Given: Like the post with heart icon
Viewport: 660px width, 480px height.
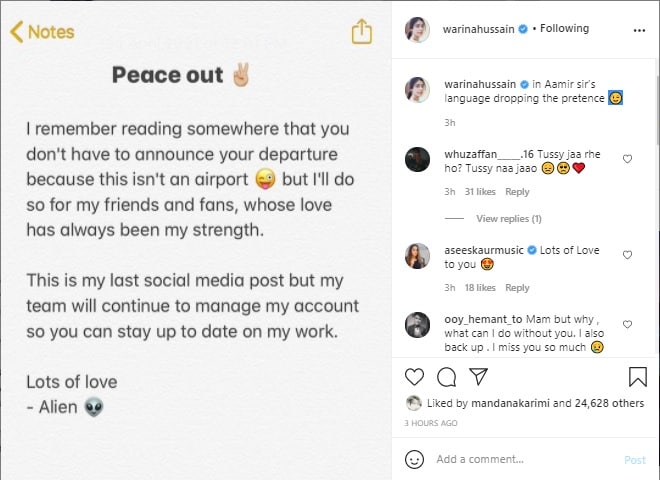Looking at the screenshot, I should [x=414, y=377].
